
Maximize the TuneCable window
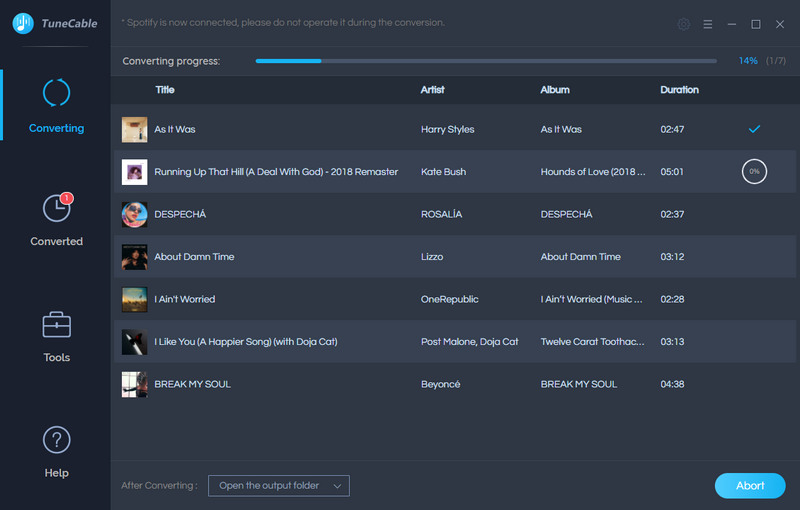(756, 24)
